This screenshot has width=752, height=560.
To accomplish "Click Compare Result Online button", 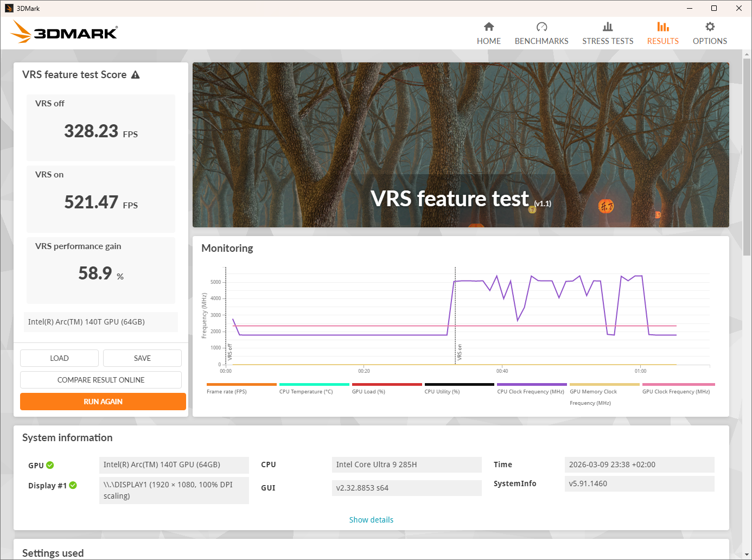I will tap(101, 380).
